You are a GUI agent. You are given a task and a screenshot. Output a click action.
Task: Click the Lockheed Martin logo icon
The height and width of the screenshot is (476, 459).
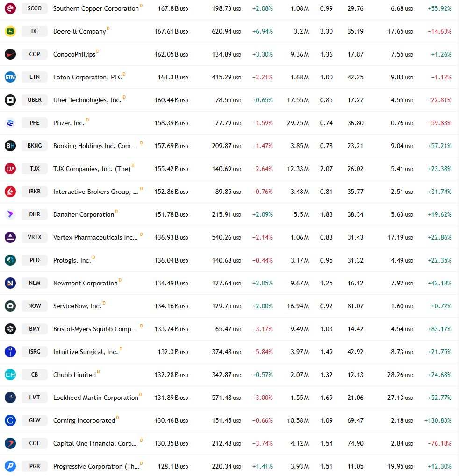click(10, 398)
